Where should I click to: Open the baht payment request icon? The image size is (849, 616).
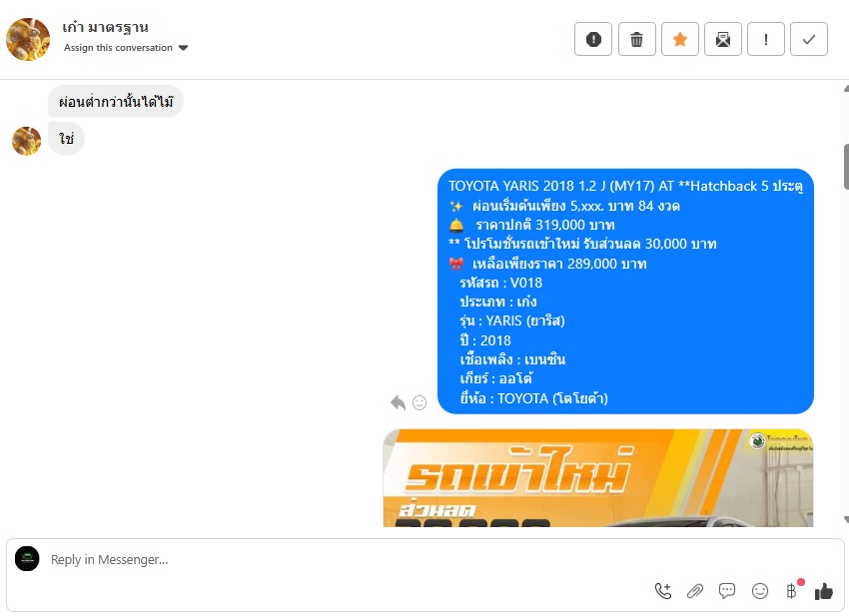(792, 591)
